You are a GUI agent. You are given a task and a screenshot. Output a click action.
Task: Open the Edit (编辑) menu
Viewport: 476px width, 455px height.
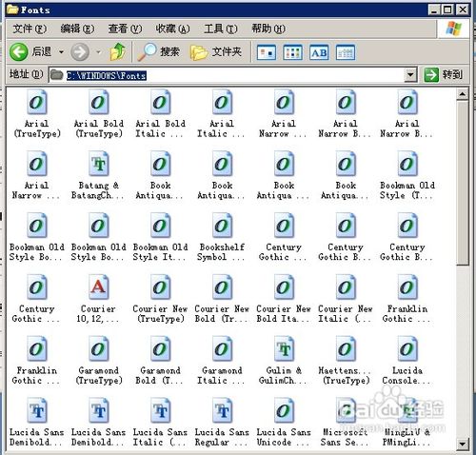click(x=77, y=29)
